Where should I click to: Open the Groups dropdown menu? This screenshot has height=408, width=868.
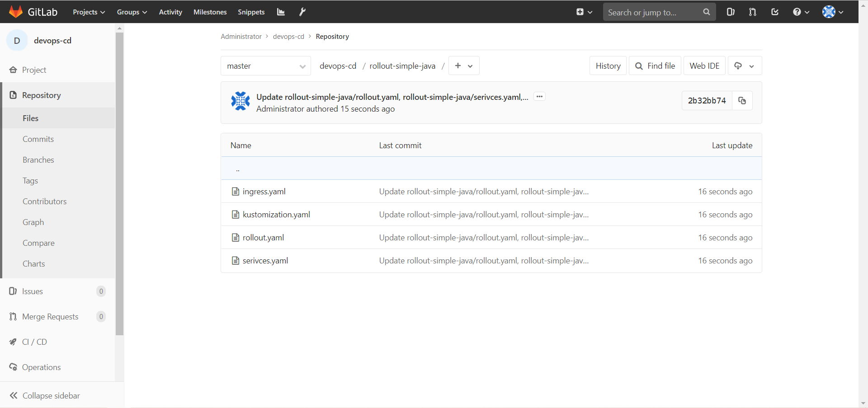click(x=132, y=12)
